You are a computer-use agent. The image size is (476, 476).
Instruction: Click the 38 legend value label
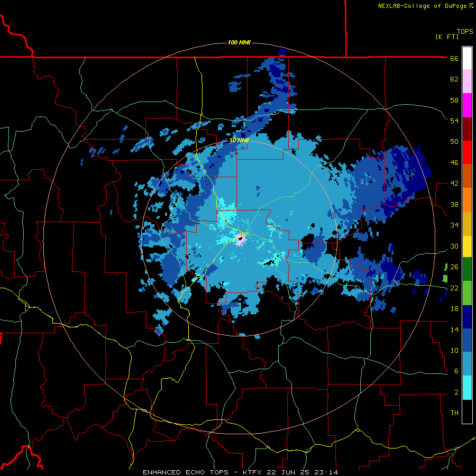(x=454, y=204)
